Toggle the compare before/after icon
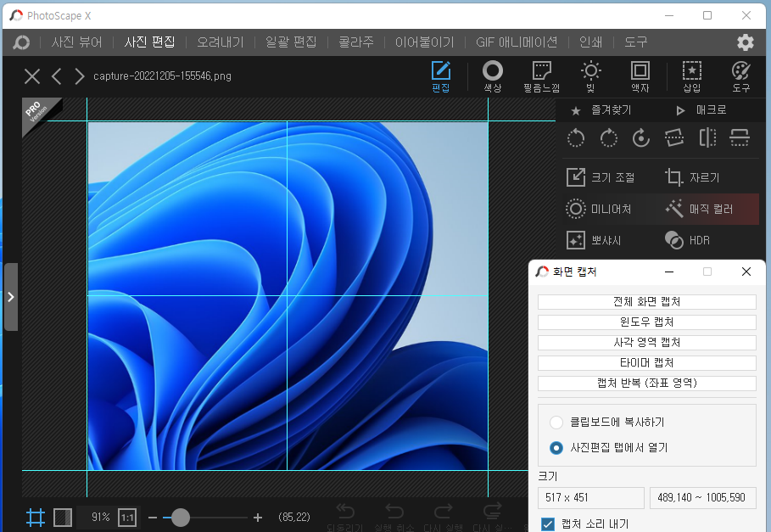Screen dimensions: 771x532 pos(63,518)
